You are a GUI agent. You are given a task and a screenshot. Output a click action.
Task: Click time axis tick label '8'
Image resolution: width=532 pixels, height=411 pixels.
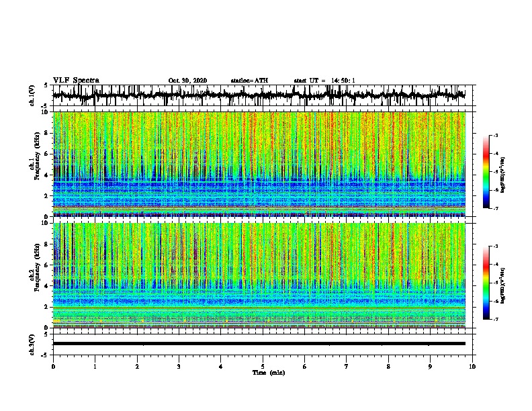click(388, 366)
